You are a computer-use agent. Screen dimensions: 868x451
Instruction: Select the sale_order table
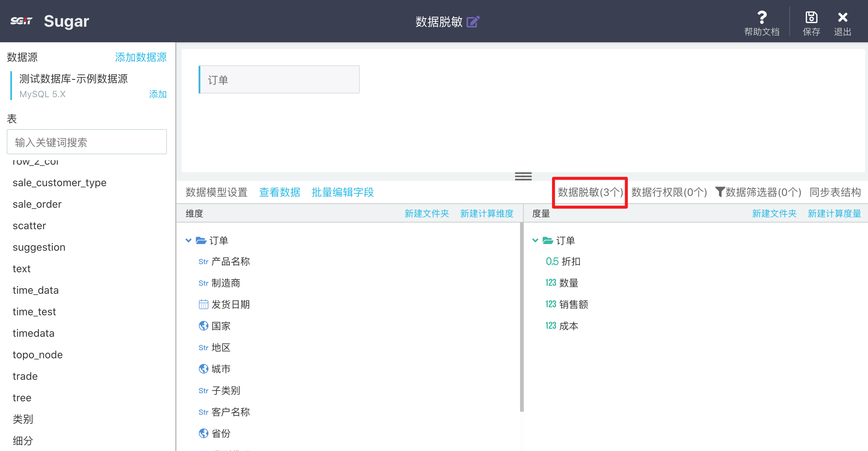[x=37, y=204]
